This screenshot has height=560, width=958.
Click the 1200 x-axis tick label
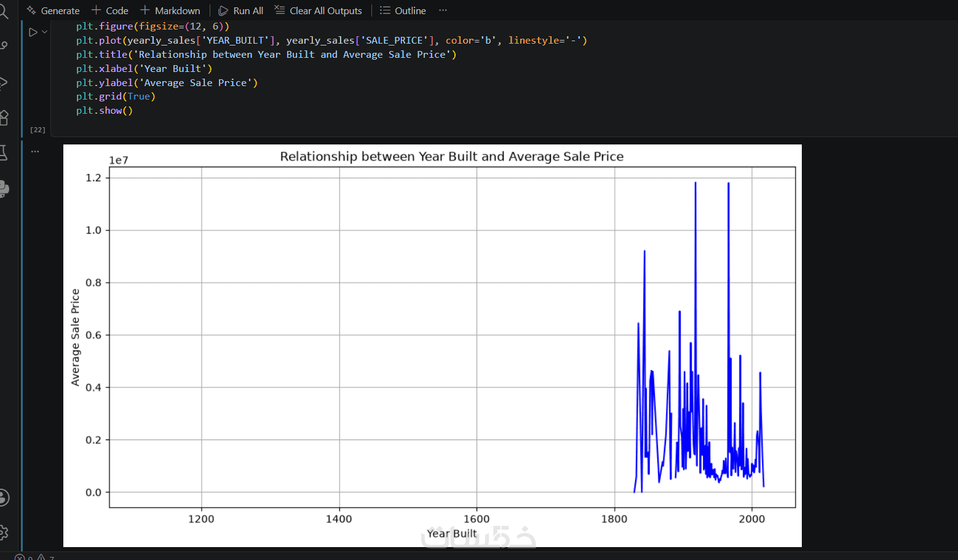(201, 519)
